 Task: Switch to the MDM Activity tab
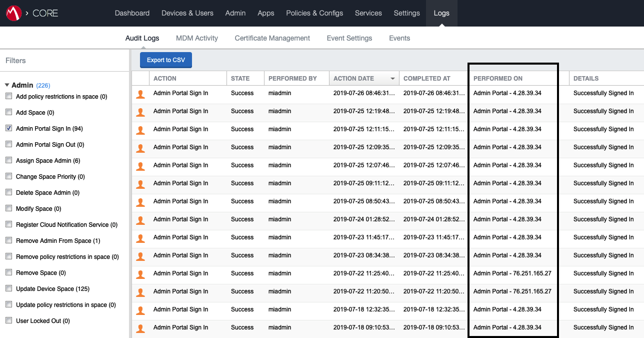(197, 38)
